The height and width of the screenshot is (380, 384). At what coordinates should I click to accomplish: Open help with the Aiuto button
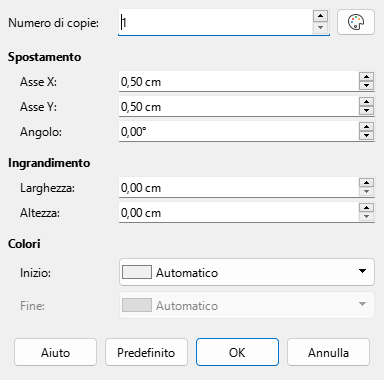[x=55, y=352]
